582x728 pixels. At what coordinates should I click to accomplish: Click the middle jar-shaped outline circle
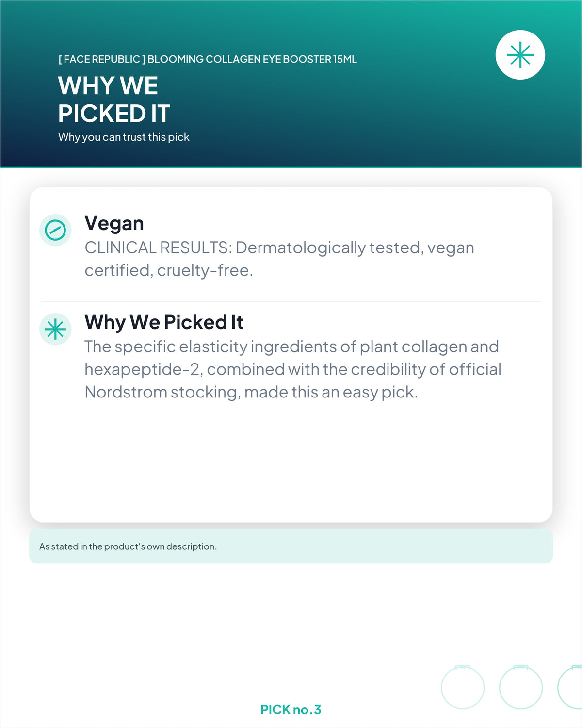coord(521,687)
